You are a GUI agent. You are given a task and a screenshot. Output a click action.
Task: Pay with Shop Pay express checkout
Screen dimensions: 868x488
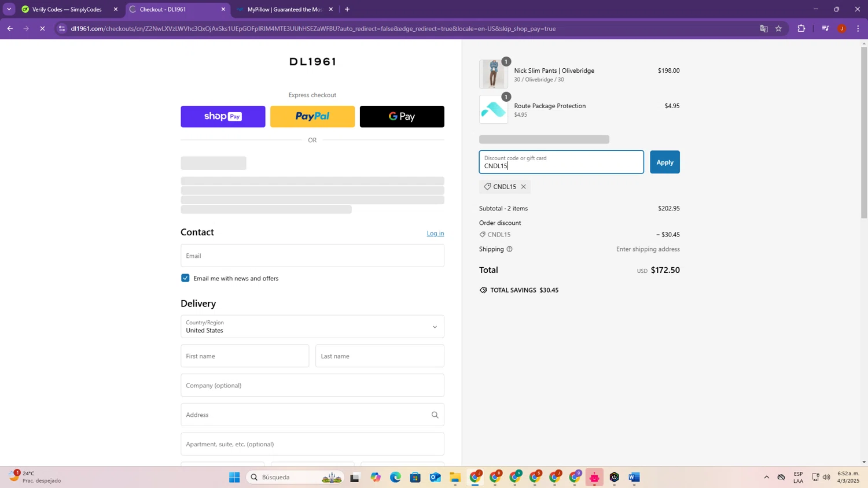coord(223,116)
